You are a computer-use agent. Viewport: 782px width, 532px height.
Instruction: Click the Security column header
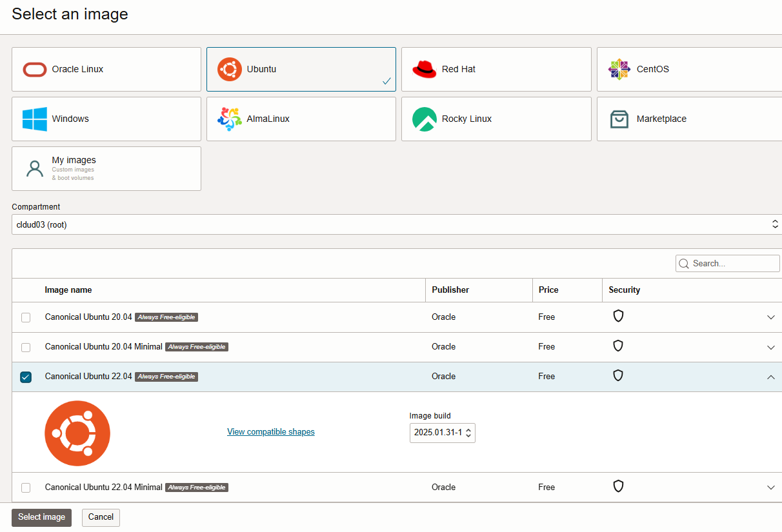tap(625, 290)
